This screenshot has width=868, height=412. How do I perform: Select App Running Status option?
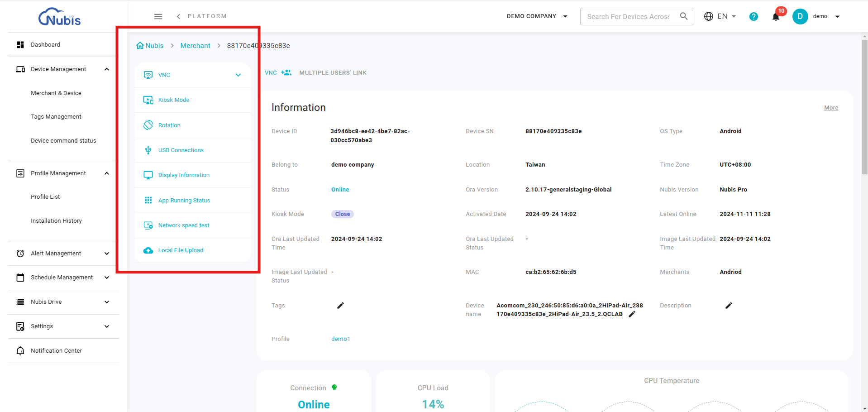pos(193,200)
